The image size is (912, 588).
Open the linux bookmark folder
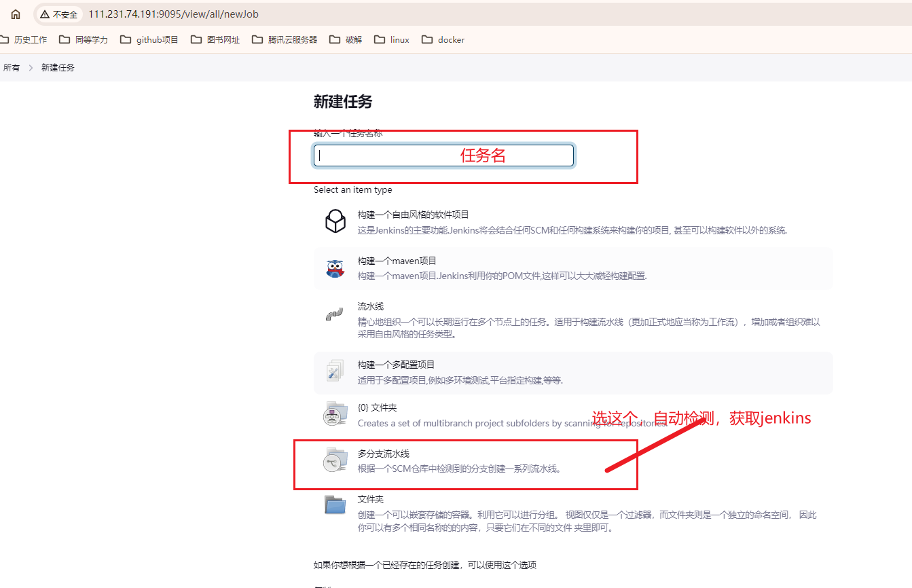pos(392,39)
